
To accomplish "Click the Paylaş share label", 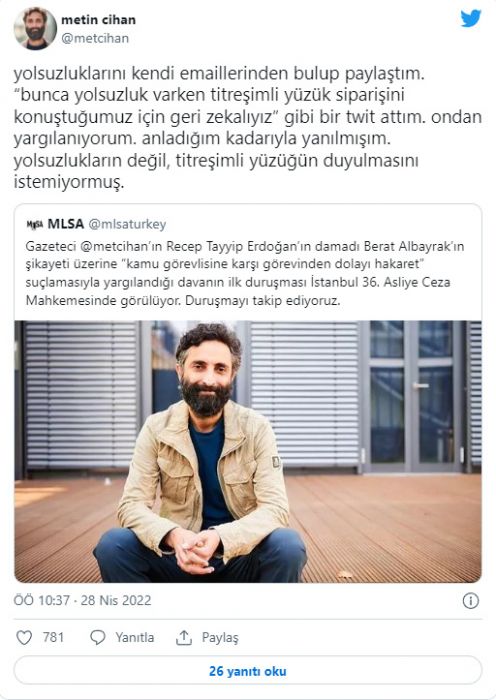I will tap(220, 638).
